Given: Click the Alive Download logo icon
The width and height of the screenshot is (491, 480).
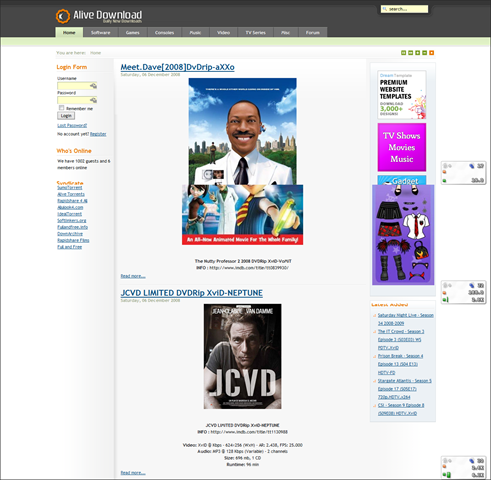Looking at the screenshot, I should click(x=63, y=16).
